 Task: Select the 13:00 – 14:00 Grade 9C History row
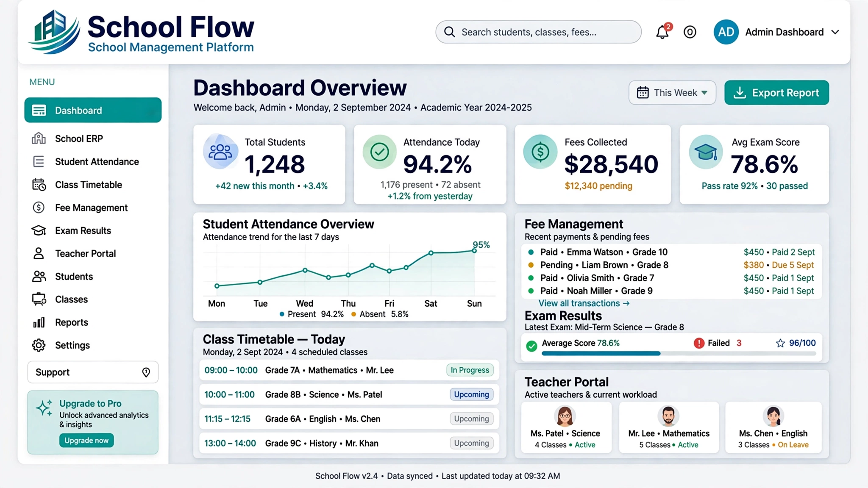pyautogui.click(x=349, y=443)
